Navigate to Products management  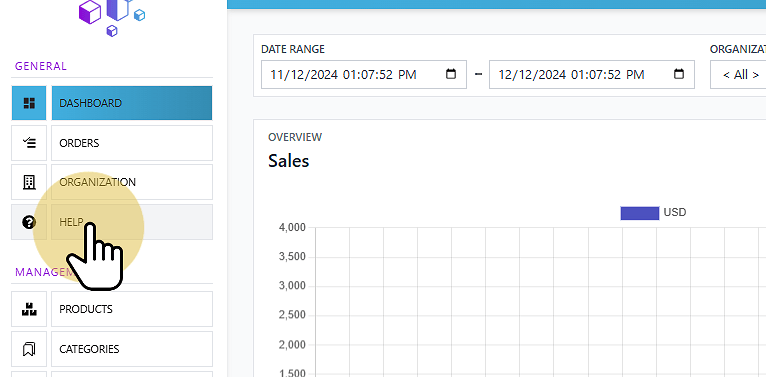(x=132, y=309)
